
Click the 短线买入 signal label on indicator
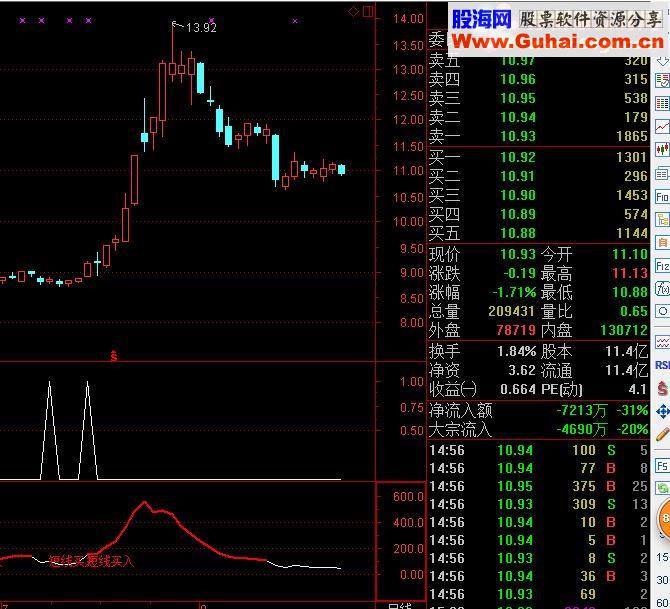[x=110, y=560]
